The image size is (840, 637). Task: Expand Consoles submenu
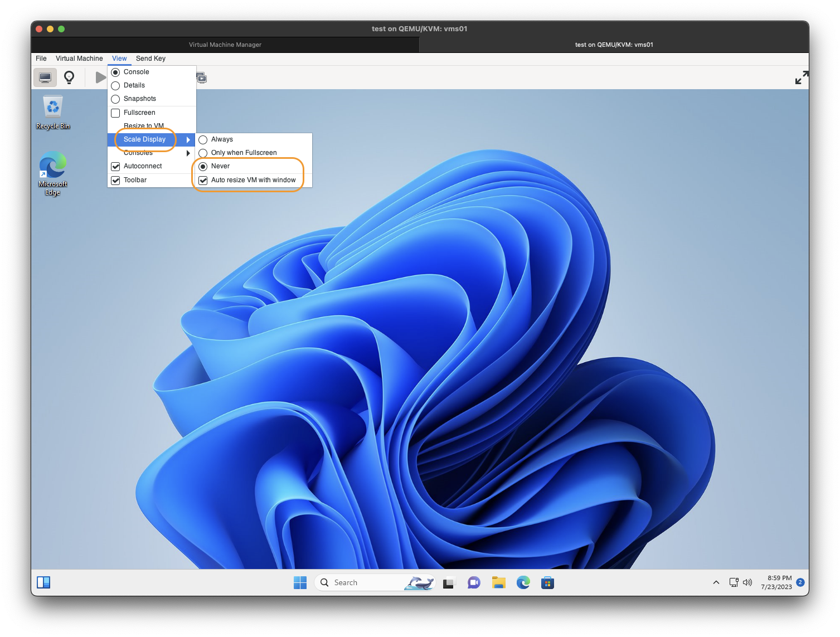(x=152, y=153)
